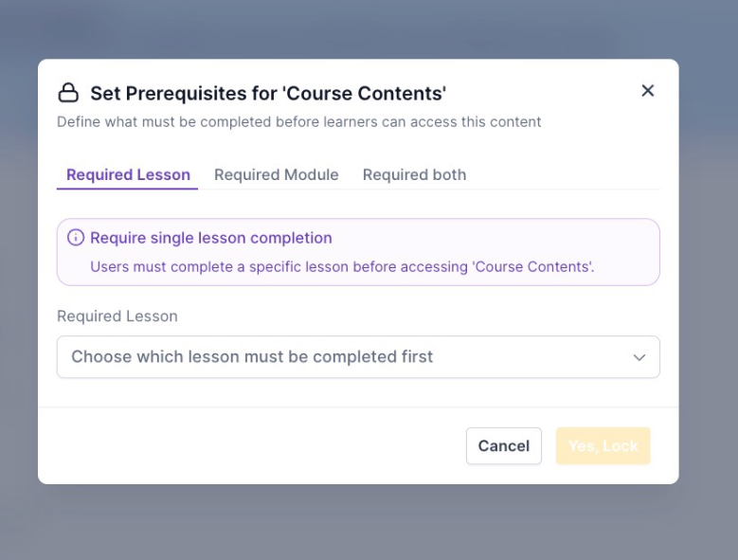
Task: Click the "Required Lesson" label above the dropdown
Action: [x=117, y=316]
